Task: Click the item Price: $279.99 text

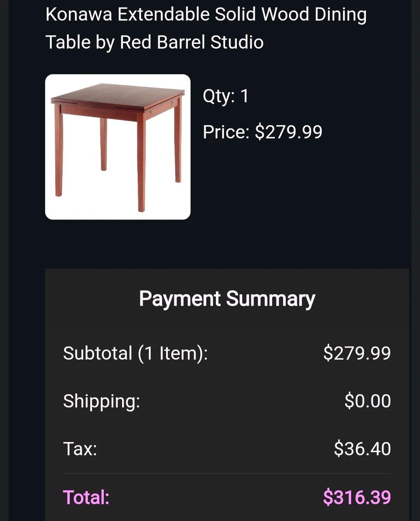Action: (262, 132)
